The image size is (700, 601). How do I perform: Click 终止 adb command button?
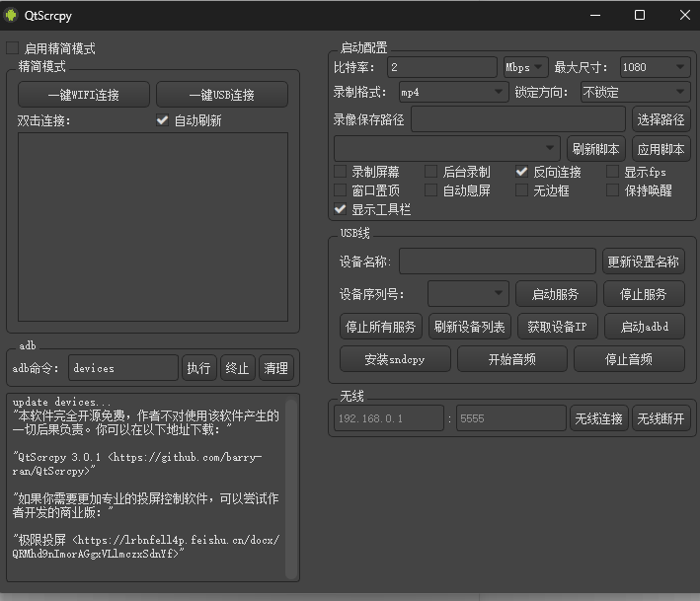coord(238,368)
